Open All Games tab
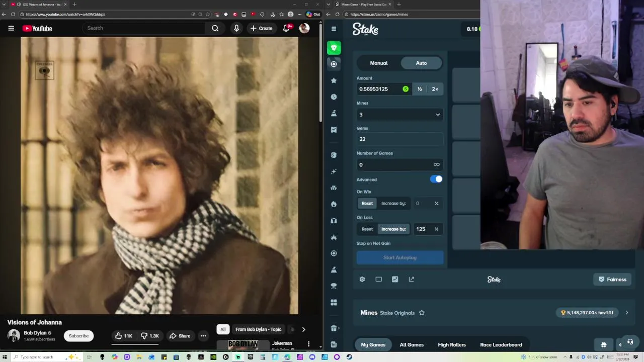Screen dimensions: 644x362 [412, 344]
